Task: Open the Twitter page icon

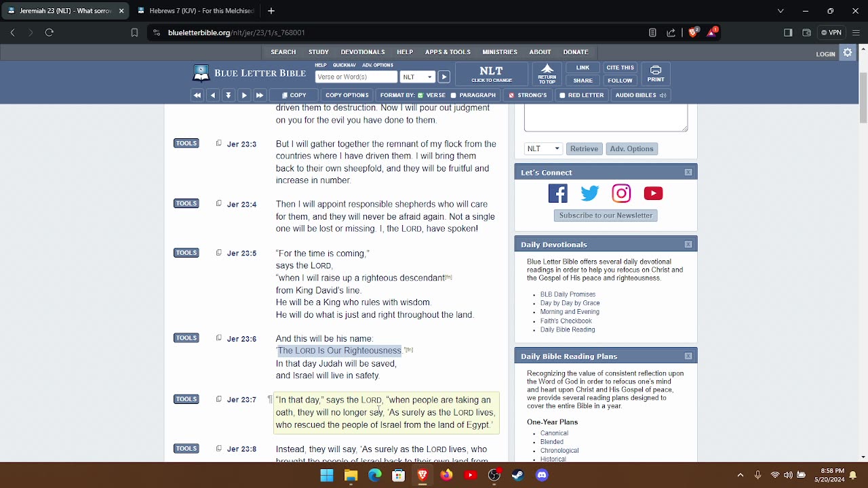Action: [590, 194]
